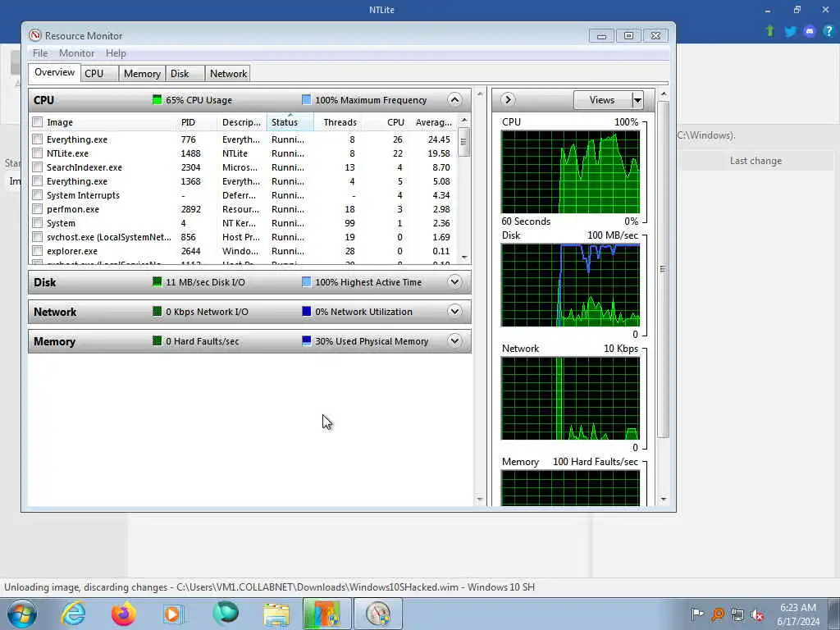Click NTLite green update arrow icon

click(x=769, y=31)
